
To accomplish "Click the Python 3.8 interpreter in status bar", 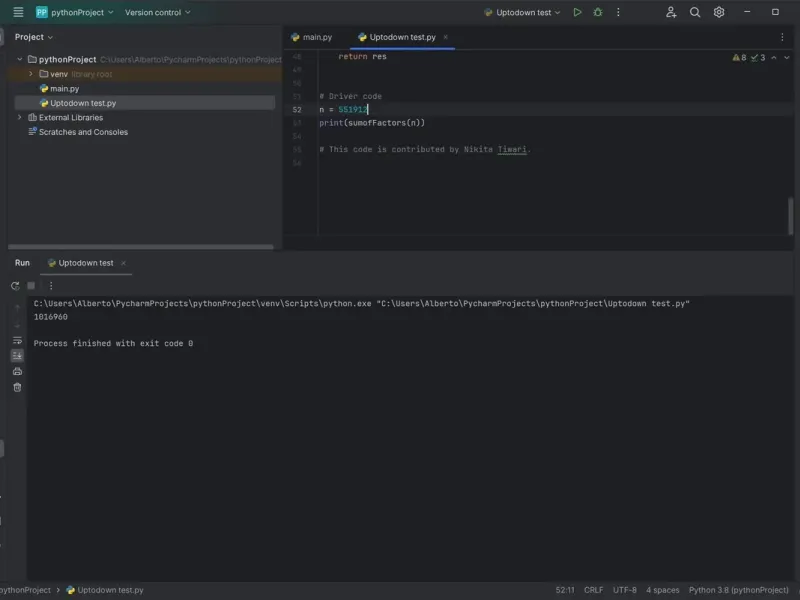I will (x=739, y=590).
